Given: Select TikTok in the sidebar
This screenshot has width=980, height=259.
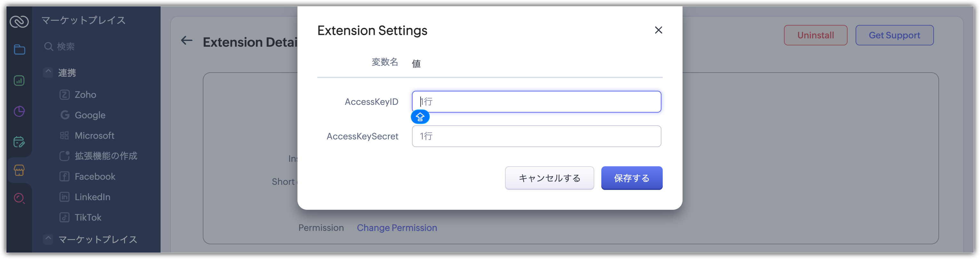Looking at the screenshot, I should (88, 217).
